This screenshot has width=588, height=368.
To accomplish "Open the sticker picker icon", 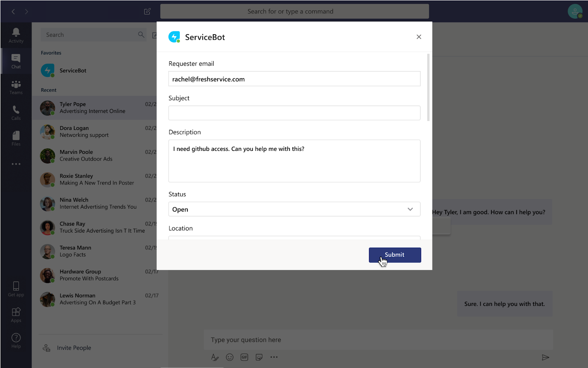I will coord(259,357).
